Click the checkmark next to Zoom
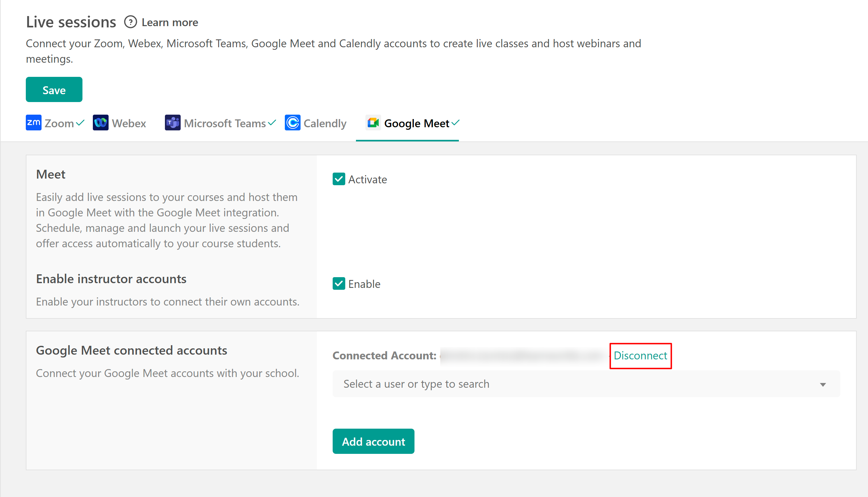This screenshot has width=868, height=497. click(x=80, y=123)
